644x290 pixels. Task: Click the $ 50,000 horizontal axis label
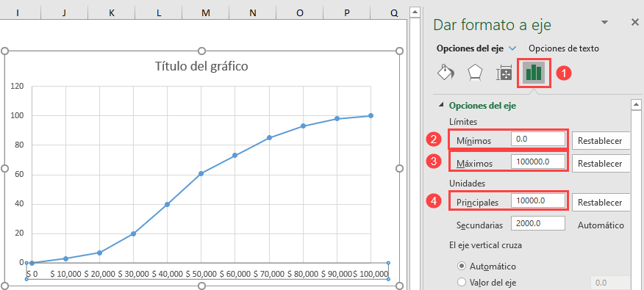click(201, 274)
